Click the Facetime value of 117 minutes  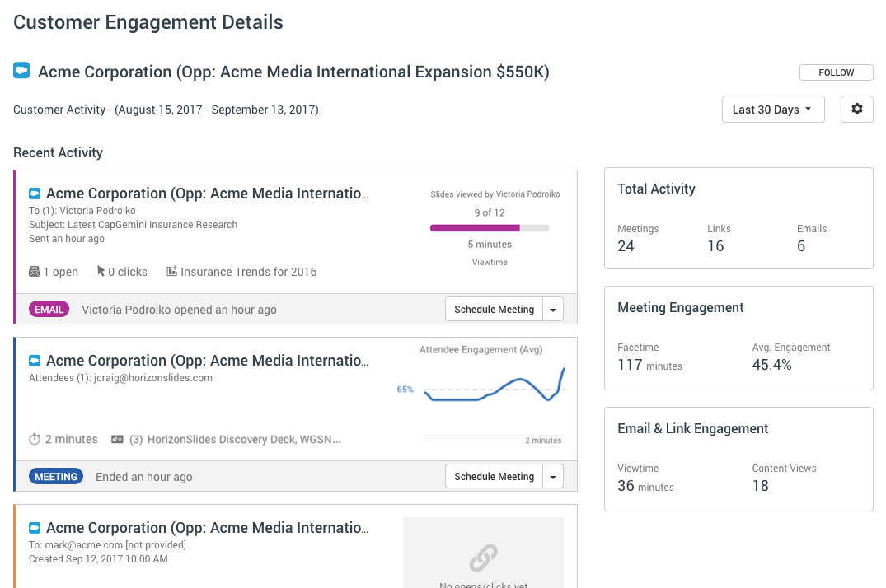(x=649, y=365)
